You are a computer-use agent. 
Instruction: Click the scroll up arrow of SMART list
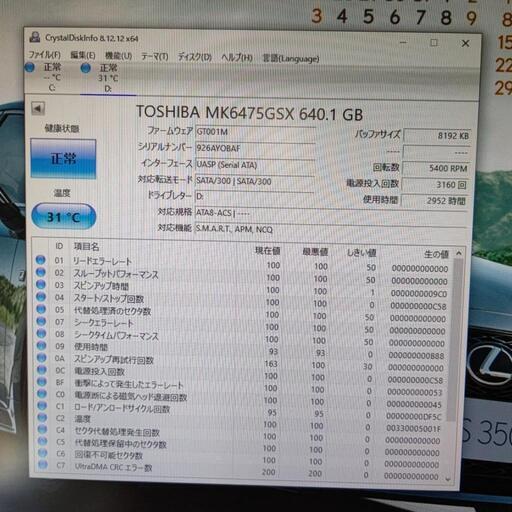pos(459,253)
